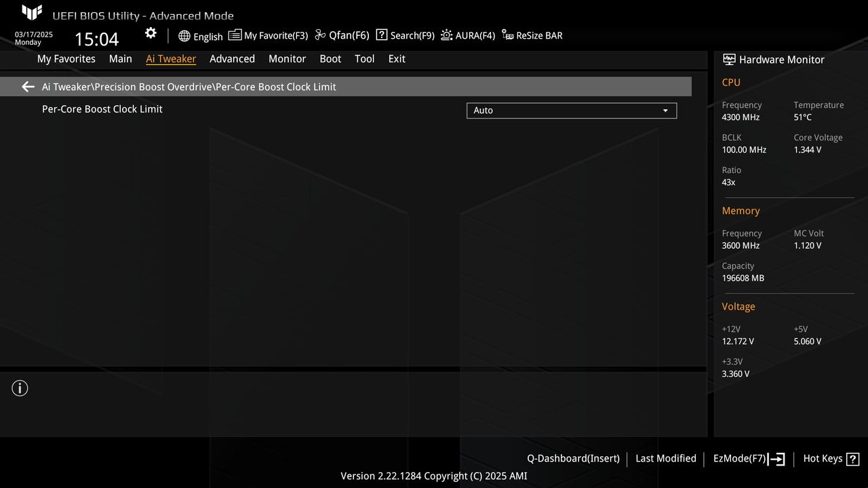
Task: Select the Ai Tweaker tab
Action: point(171,59)
